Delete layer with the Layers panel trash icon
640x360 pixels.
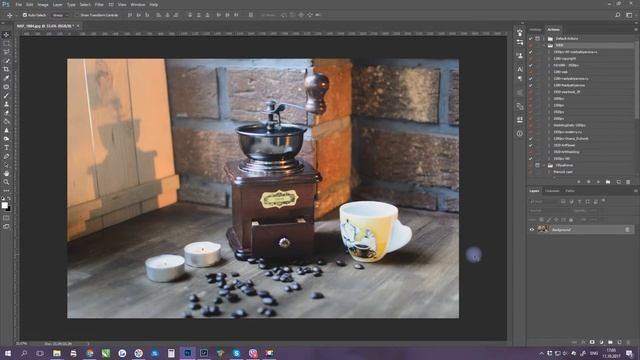click(x=629, y=342)
